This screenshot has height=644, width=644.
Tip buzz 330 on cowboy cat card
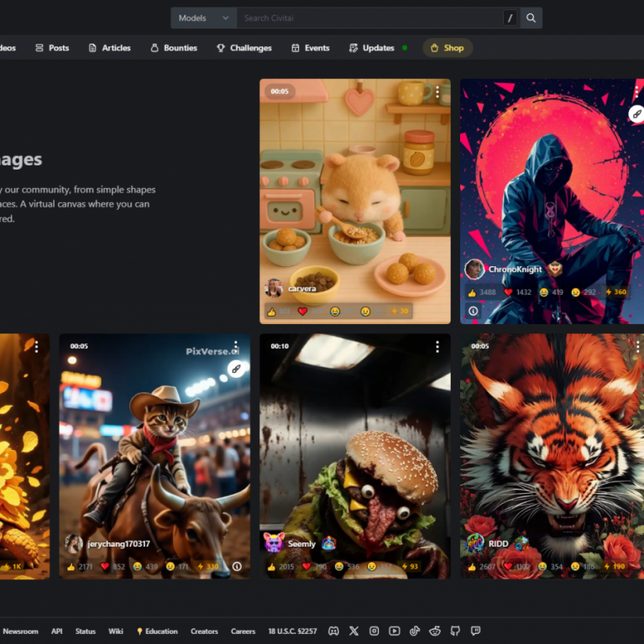click(208, 567)
